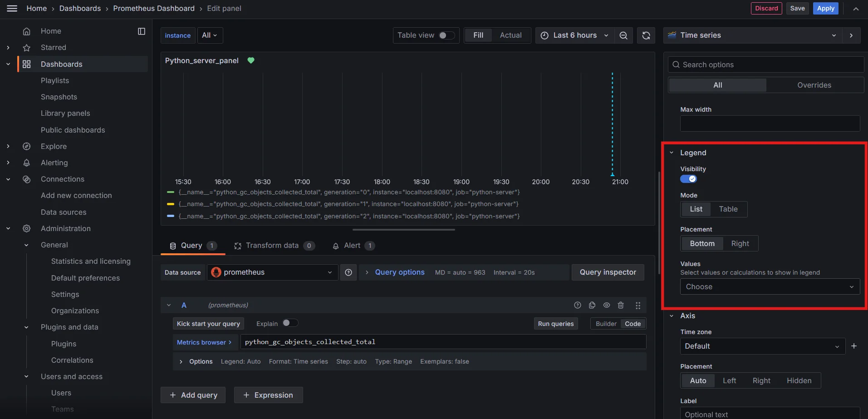Disable legend Visibility toggle
868x419 pixels.
click(688, 178)
